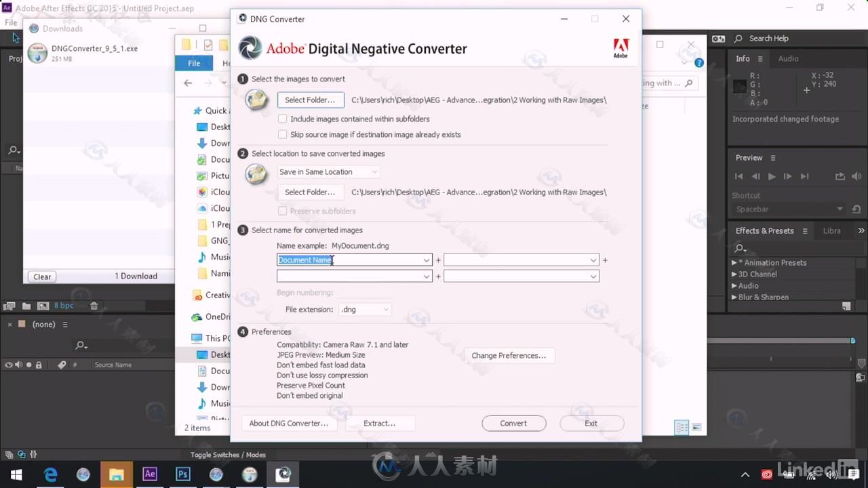The height and width of the screenshot is (488, 868).
Task: Click Select Folder button under save location
Action: pyautogui.click(x=310, y=192)
